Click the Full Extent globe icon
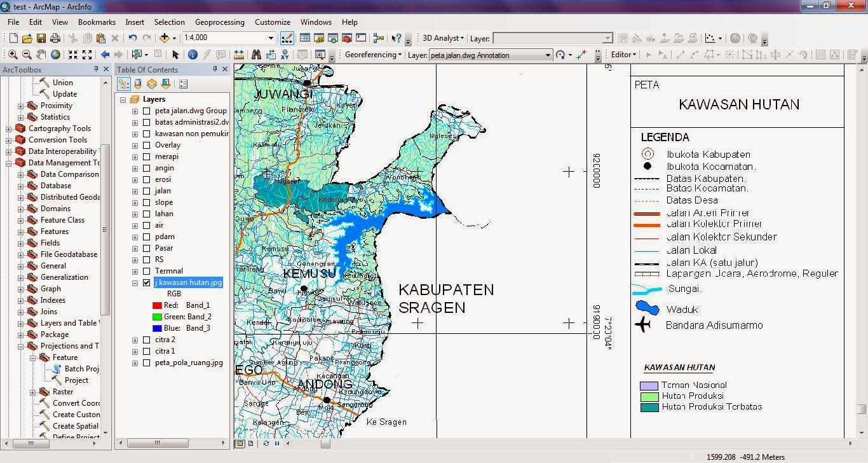Image resolution: width=868 pixels, height=463 pixels. (57, 53)
